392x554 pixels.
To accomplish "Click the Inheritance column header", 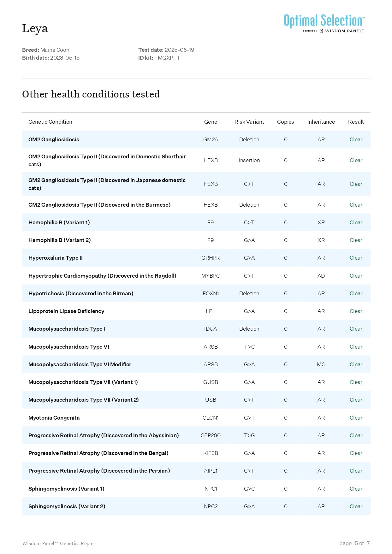I will [x=321, y=122].
